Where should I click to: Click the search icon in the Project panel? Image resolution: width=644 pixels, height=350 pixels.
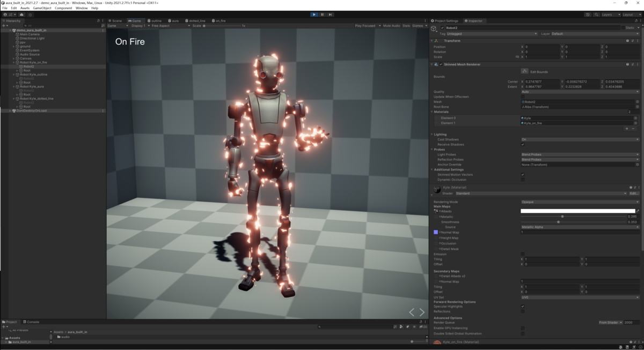(x=320, y=326)
